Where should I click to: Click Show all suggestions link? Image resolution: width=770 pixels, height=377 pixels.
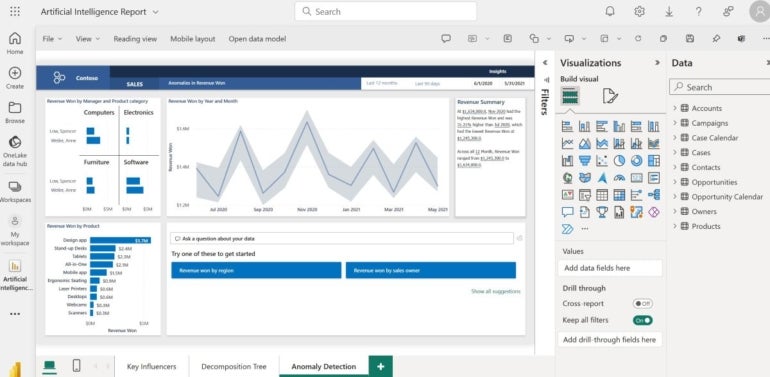495,292
